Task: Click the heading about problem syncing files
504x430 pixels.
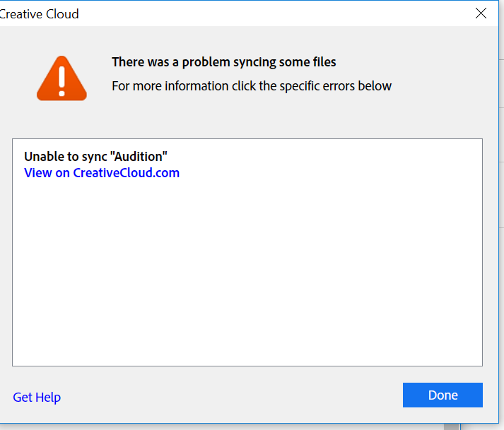Action: (x=223, y=62)
